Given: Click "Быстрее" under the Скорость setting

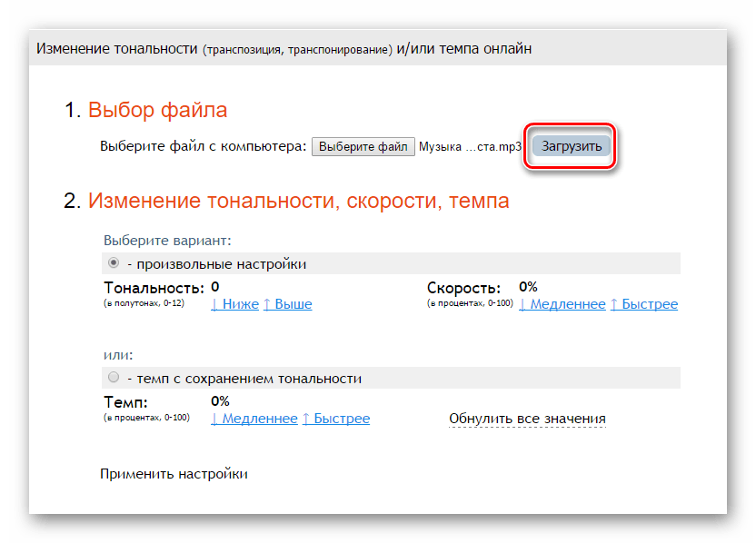Looking at the screenshot, I should (643, 304).
